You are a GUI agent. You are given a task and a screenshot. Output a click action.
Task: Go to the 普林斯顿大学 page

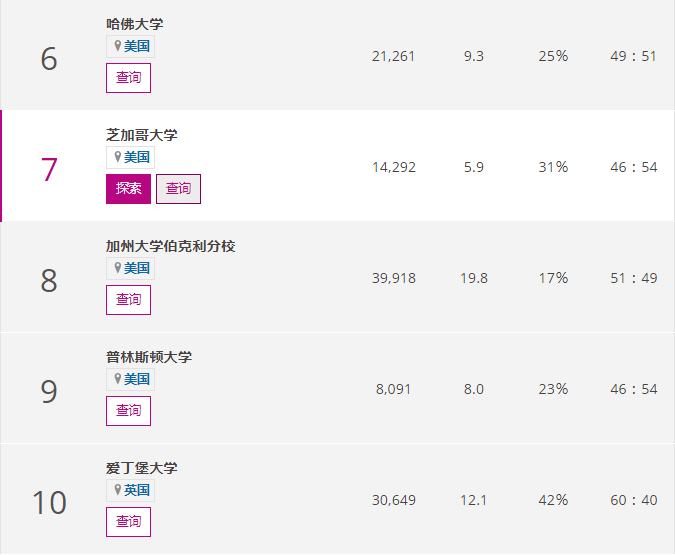(148, 357)
